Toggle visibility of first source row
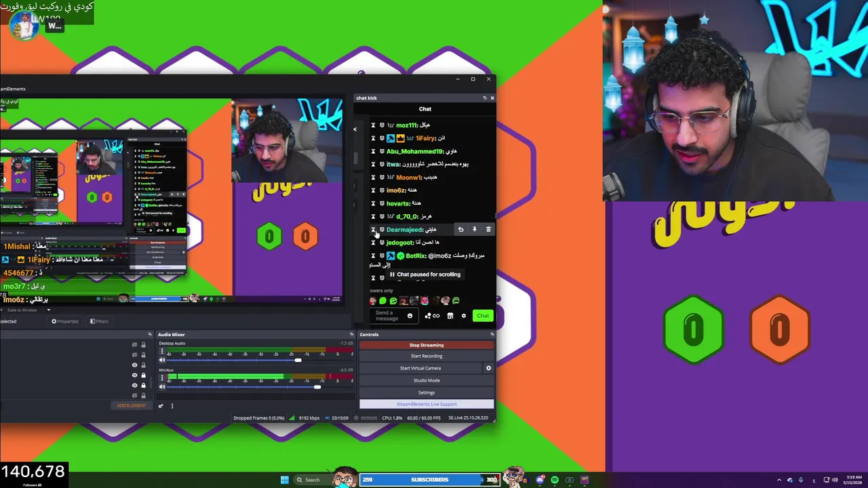This screenshot has height=488, width=868. pos(134,345)
